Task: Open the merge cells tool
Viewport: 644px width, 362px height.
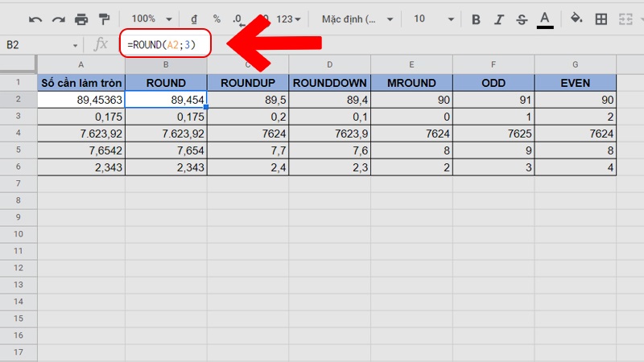Action: pyautogui.click(x=626, y=19)
